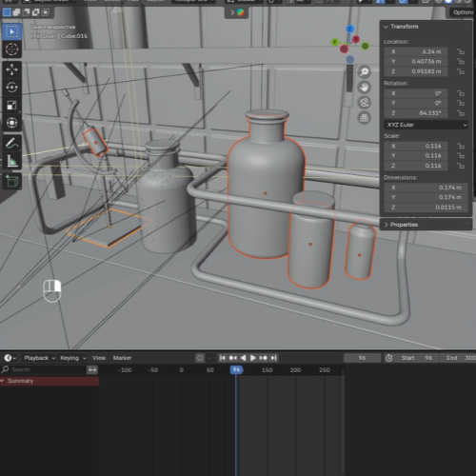
Task: Jump to the end frame
Action: click(273, 358)
